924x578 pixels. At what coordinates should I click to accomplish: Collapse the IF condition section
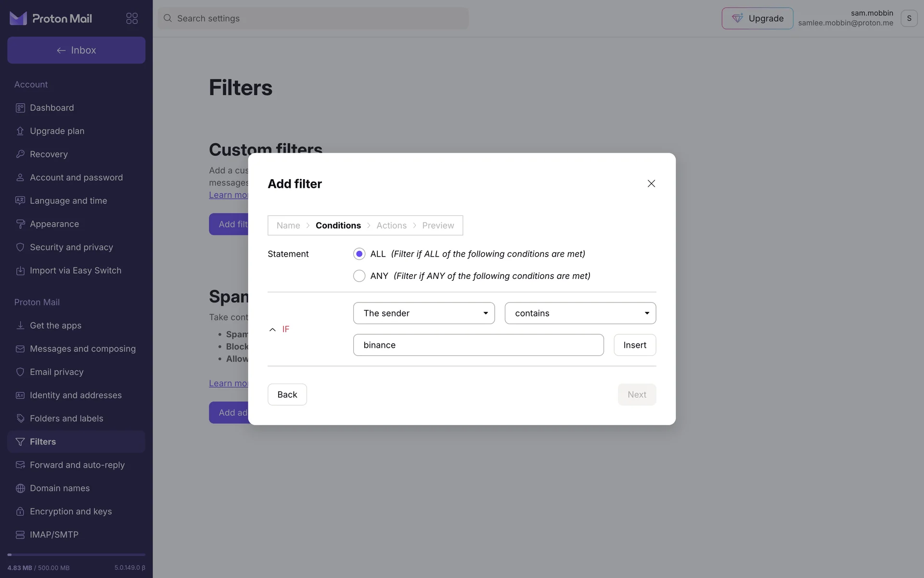[x=272, y=329]
